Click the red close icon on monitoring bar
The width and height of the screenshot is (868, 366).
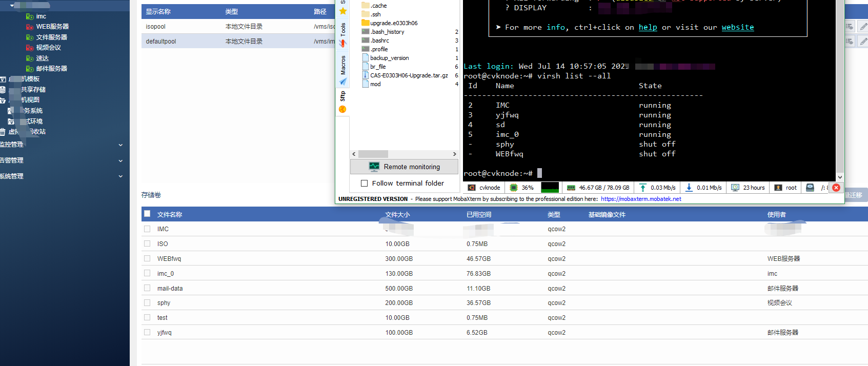tap(836, 188)
